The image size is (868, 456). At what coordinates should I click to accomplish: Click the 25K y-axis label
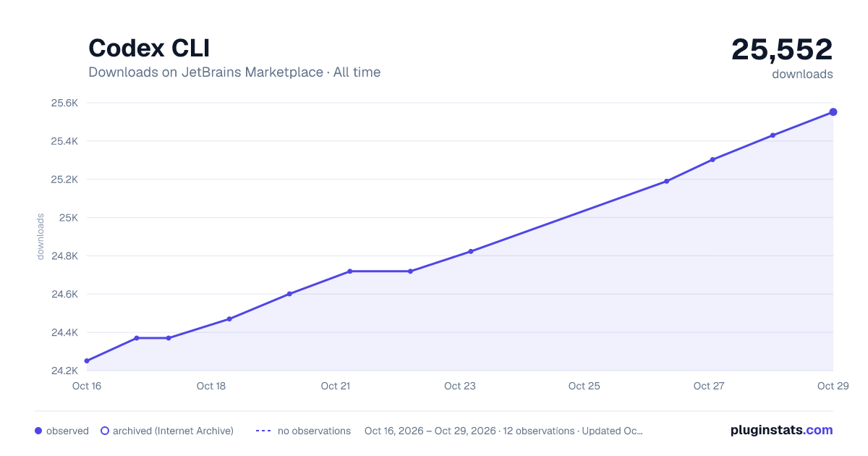tap(69, 218)
